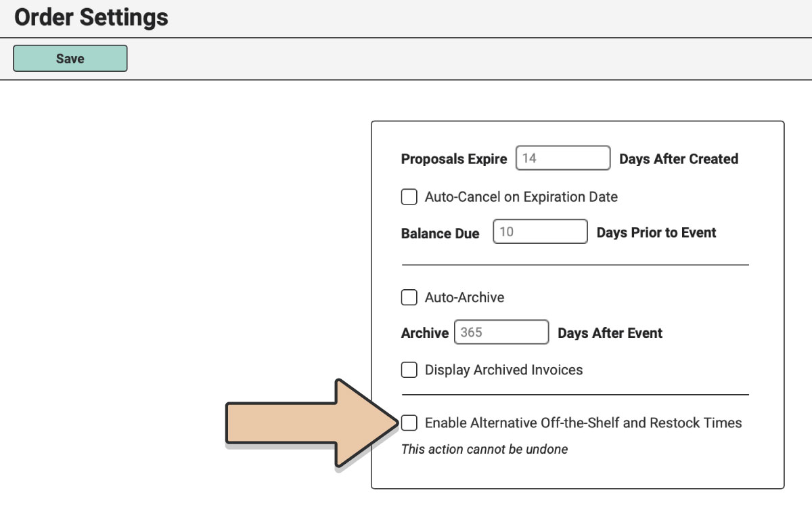812x516 pixels.
Task: Toggle Enable Alternative Off-the-Shelf checkbox box
Action: [409, 423]
